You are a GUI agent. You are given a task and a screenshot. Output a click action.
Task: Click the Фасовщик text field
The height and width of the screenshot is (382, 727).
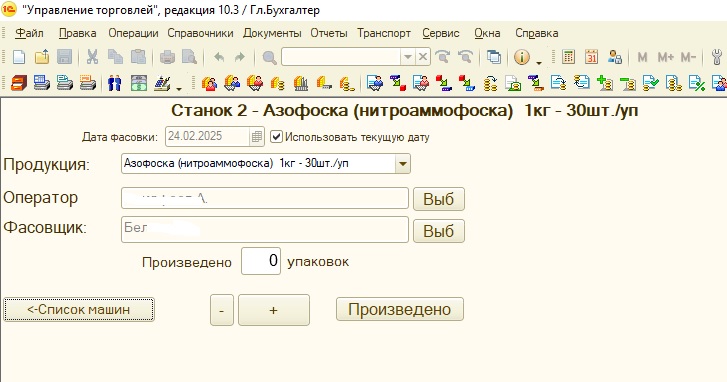point(265,229)
